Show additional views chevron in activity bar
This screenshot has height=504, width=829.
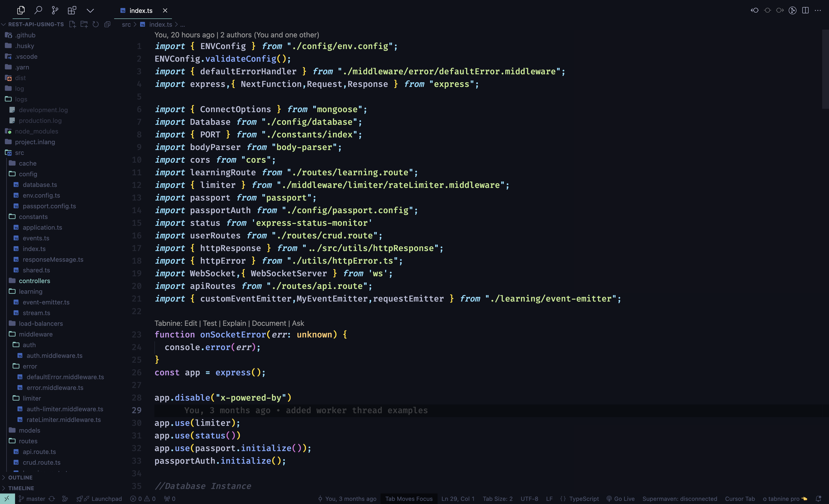click(x=90, y=11)
